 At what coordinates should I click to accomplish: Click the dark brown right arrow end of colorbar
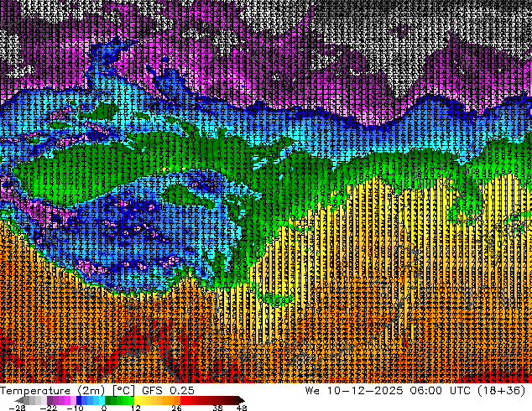[241, 400]
